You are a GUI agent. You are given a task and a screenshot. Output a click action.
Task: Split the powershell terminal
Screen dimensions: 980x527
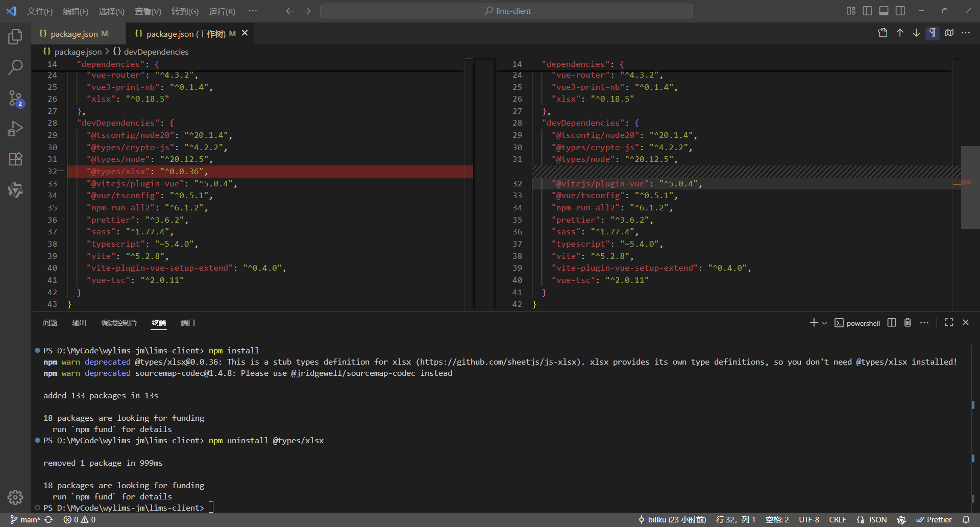coord(891,322)
